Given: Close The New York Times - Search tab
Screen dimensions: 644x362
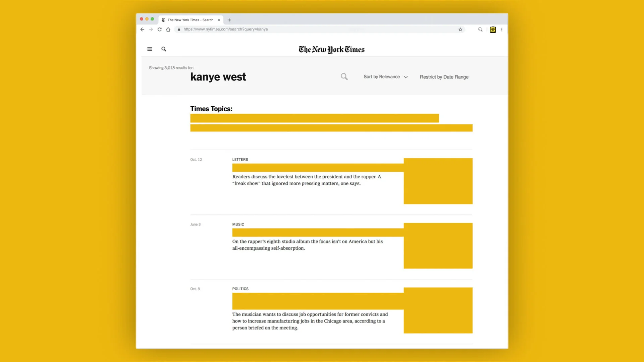Looking at the screenshot, I should pos(219,20).
